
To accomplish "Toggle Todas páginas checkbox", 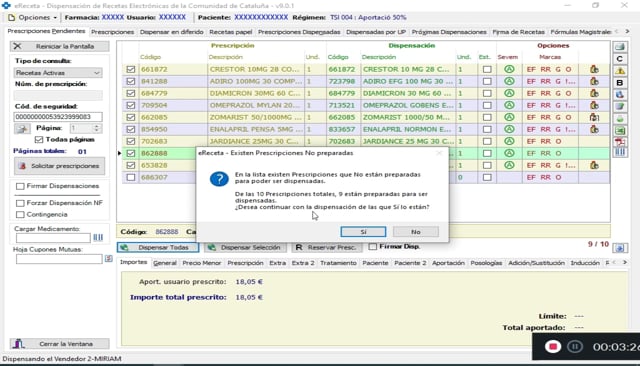I will pos(39,140).
